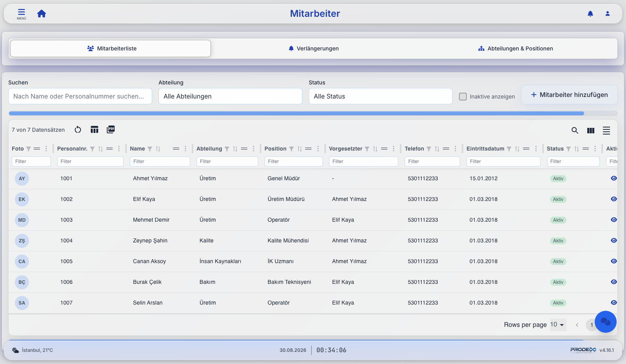Click the ZŞ avatar of Zeynep Şahin
This screenshot has width=626, height=364.
pyautogui.click(x=22, y=241)
